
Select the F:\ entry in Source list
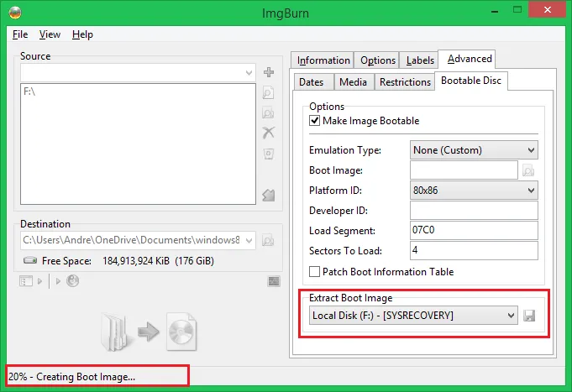tap(29, 91)
